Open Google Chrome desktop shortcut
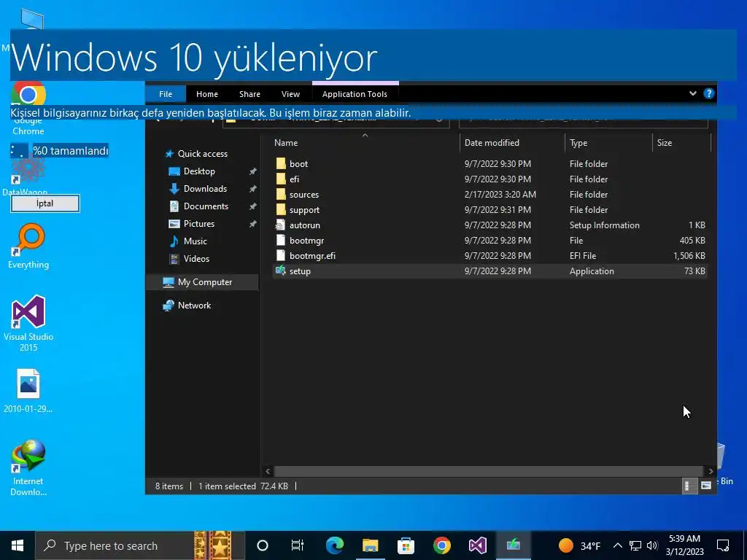Viewport: 747px width, 560px height. 28,109
